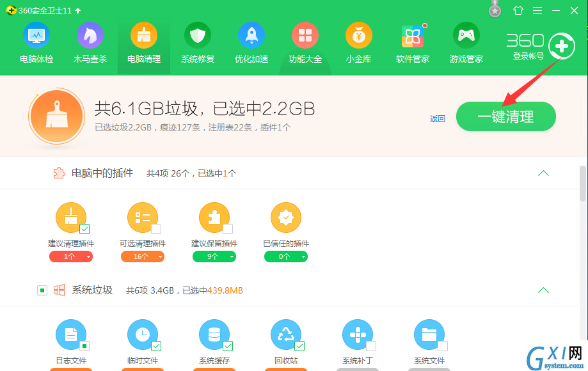The image size is (588, 371).
Task: Click the 临时文件 clock icon
Action: [143, 335]
